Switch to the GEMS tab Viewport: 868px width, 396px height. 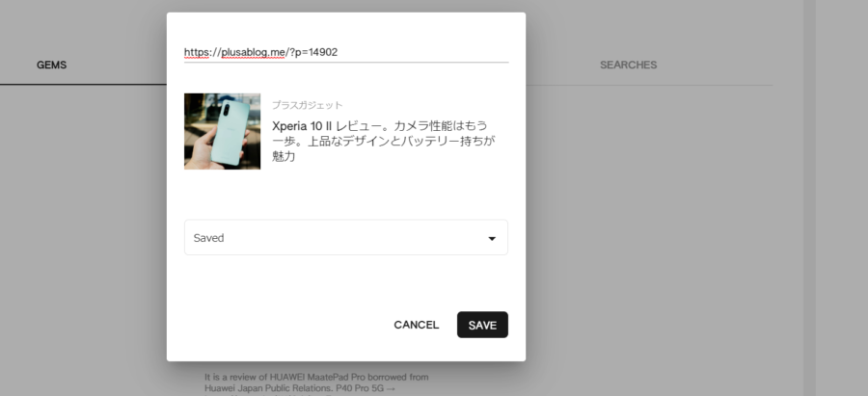click(x=52, y=66)
